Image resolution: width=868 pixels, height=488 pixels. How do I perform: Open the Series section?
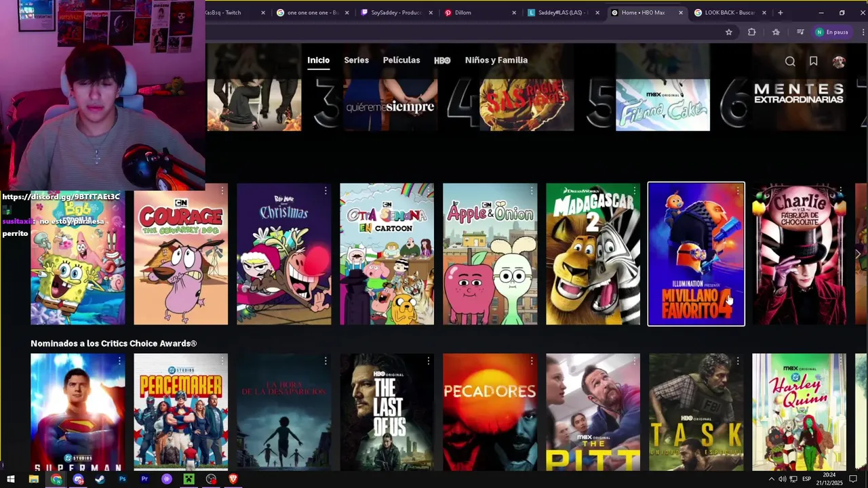coord(356,60)
